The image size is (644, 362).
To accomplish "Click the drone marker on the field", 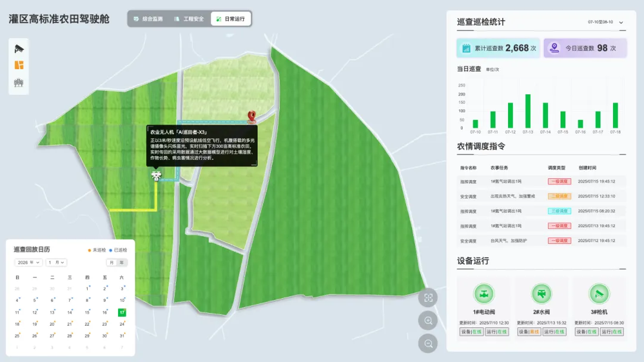I will tap(156, 176).
